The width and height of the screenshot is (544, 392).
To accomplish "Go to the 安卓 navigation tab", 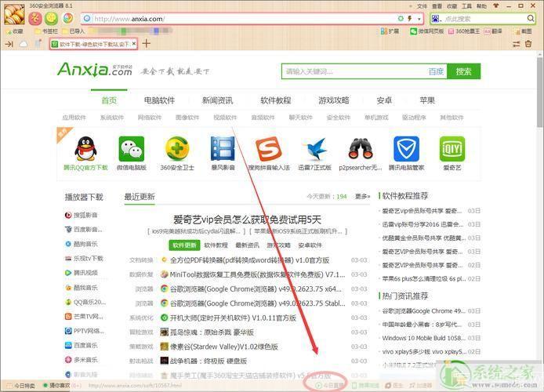I will click(384, 100).
